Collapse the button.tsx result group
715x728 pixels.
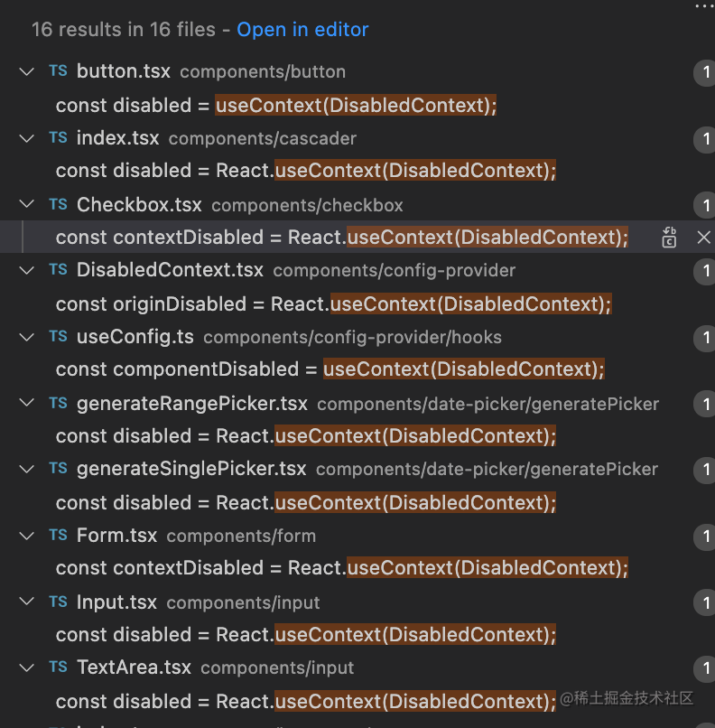tap(26, 71)
